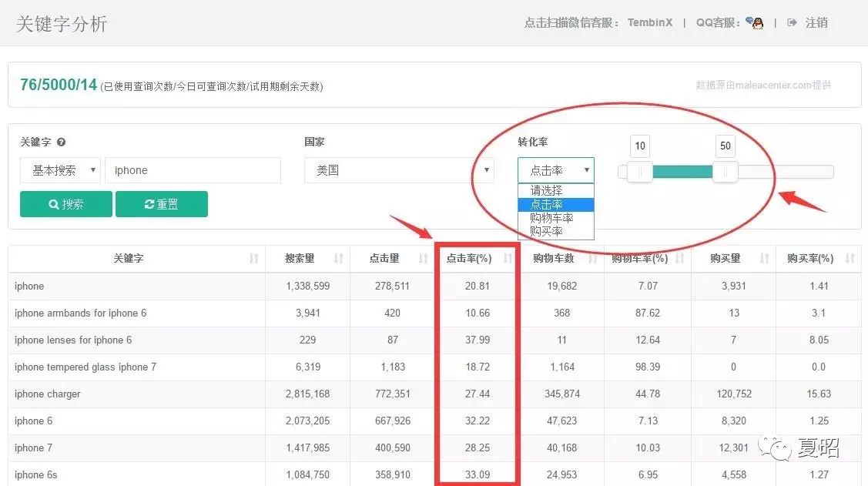Open the 国家 dropdown showing 美国
This screenshot has height=486, width=868.
pos(399,170)
